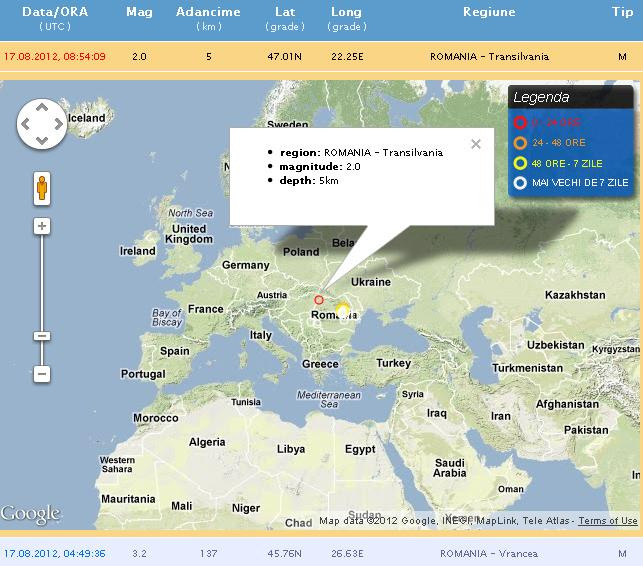Click the orange 24 - 48 ORE legend circle
This screenshot has height=566, width=643.
[x=520, y=143]
